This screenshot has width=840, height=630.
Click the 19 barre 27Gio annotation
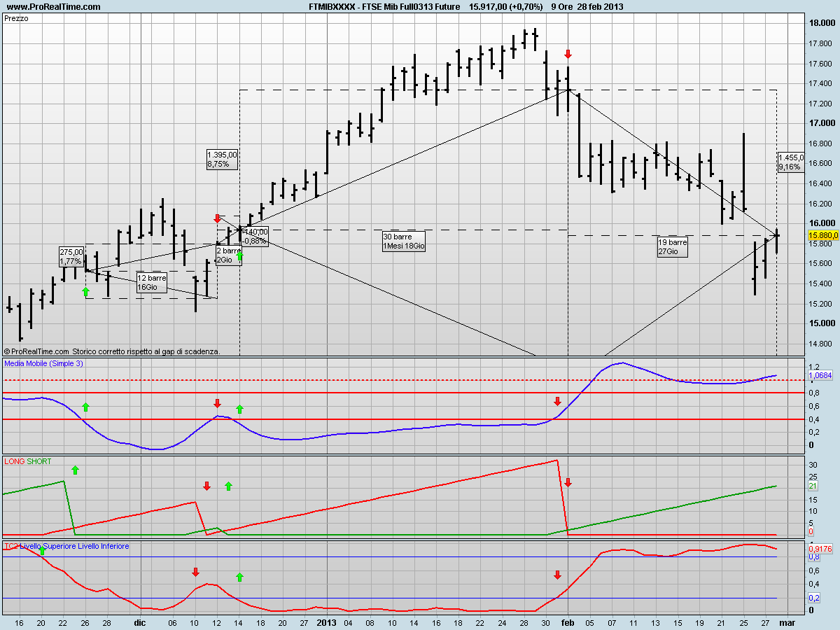point(673,246)
